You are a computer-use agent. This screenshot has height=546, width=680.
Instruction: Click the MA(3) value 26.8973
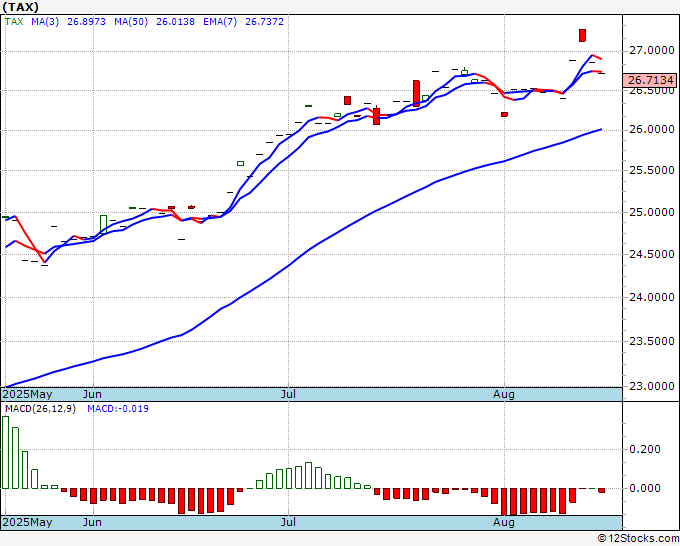click(86, 22)
